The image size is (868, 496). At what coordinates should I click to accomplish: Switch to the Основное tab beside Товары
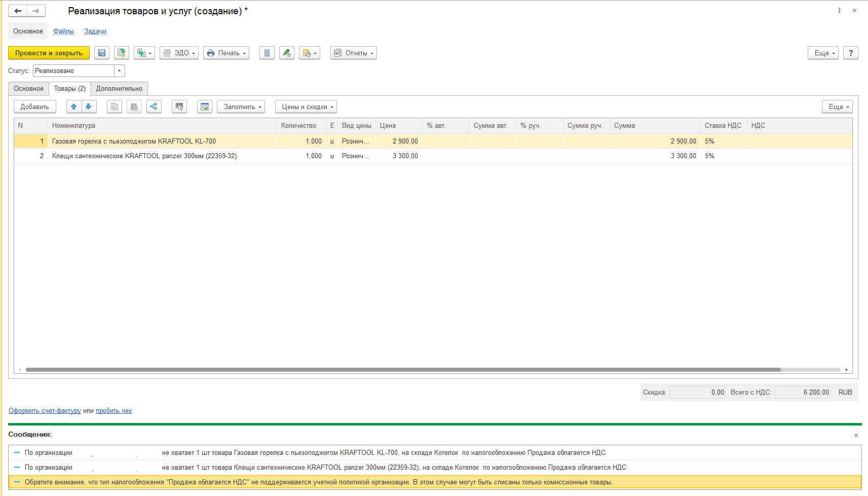pyautogui.click(x=29, y=89)
